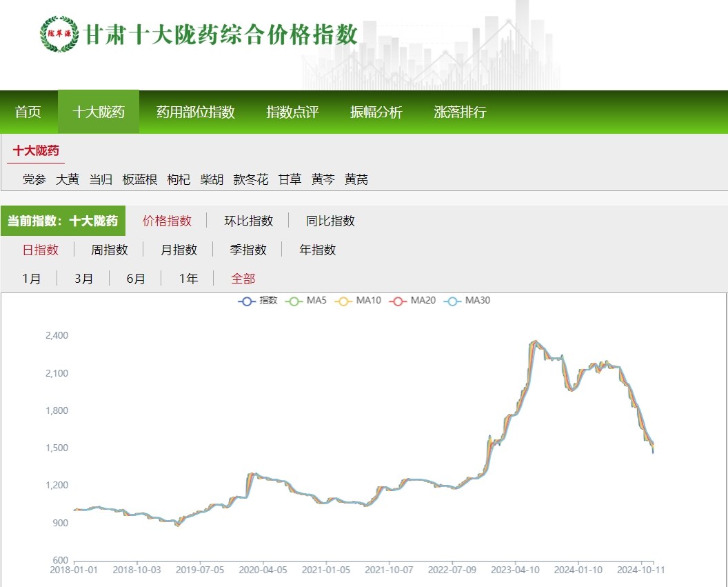Toggle the MA5 series legend

pos(306,301)
